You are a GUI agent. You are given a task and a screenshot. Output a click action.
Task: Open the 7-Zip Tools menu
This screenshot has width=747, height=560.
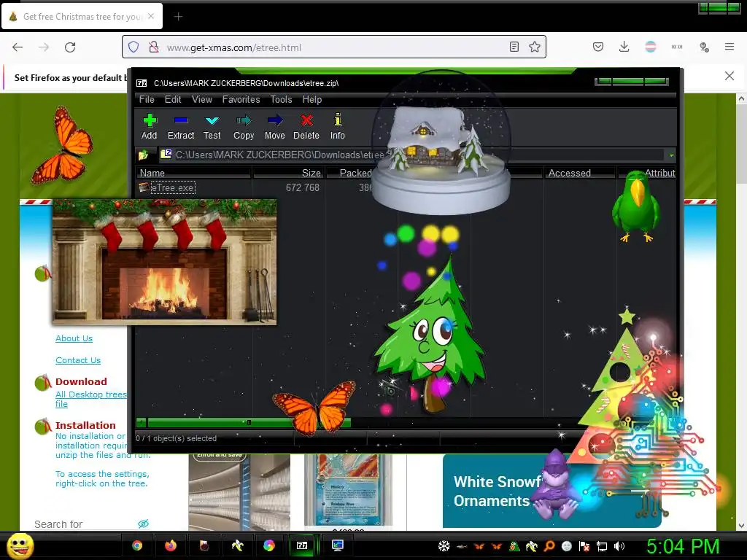click(x=281, y=99)
